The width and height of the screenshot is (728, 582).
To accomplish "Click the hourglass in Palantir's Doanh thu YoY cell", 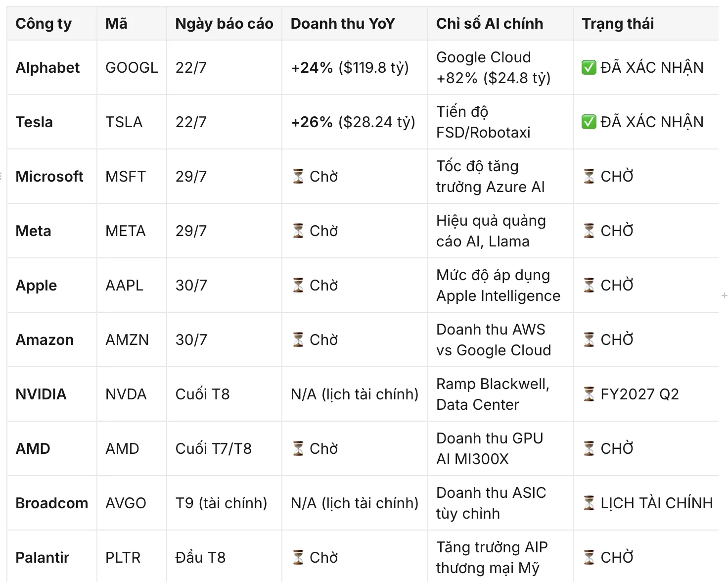I will [x=298, y=557].
